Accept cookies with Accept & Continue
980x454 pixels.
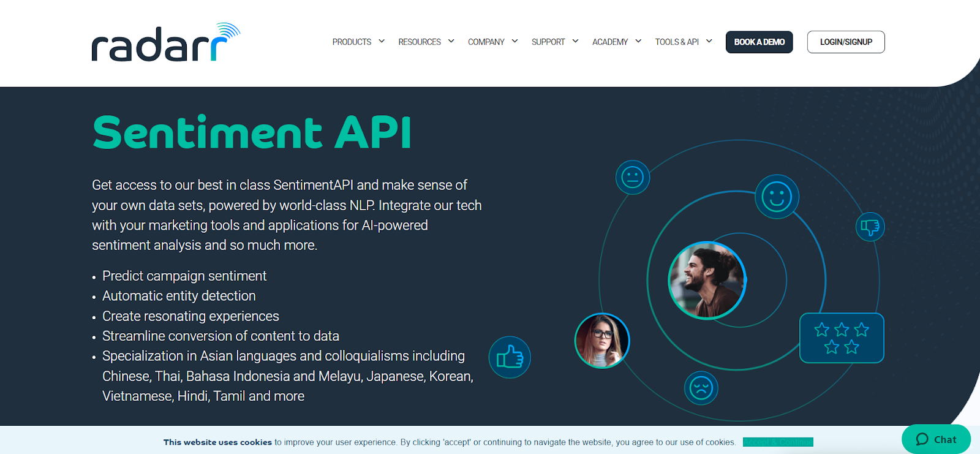point(778,442)
